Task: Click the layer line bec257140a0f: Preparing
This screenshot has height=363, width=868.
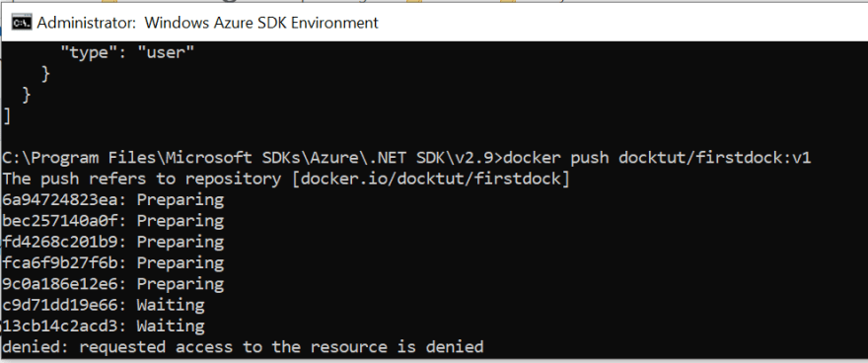Action: tap(112, 221)
